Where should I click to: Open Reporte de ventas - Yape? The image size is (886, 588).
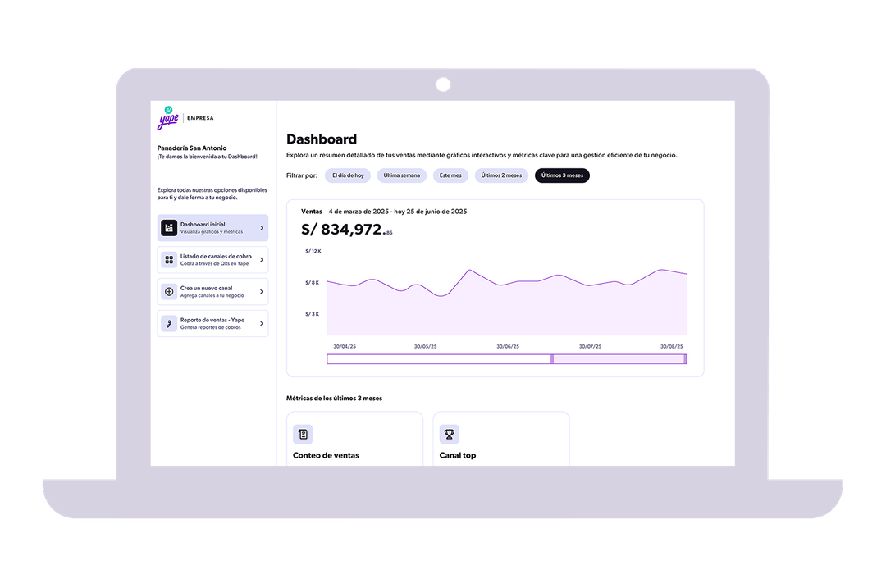click(x=213, y=324)
